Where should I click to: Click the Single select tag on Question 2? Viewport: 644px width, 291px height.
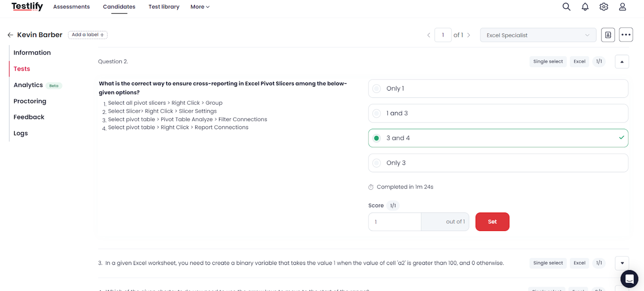pyautogui.click(x=548, y=62)
